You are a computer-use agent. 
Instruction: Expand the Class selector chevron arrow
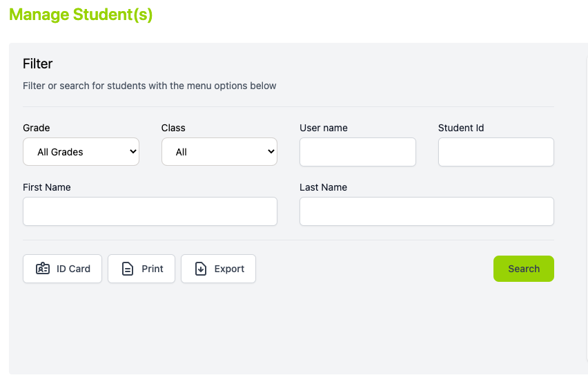271,151
